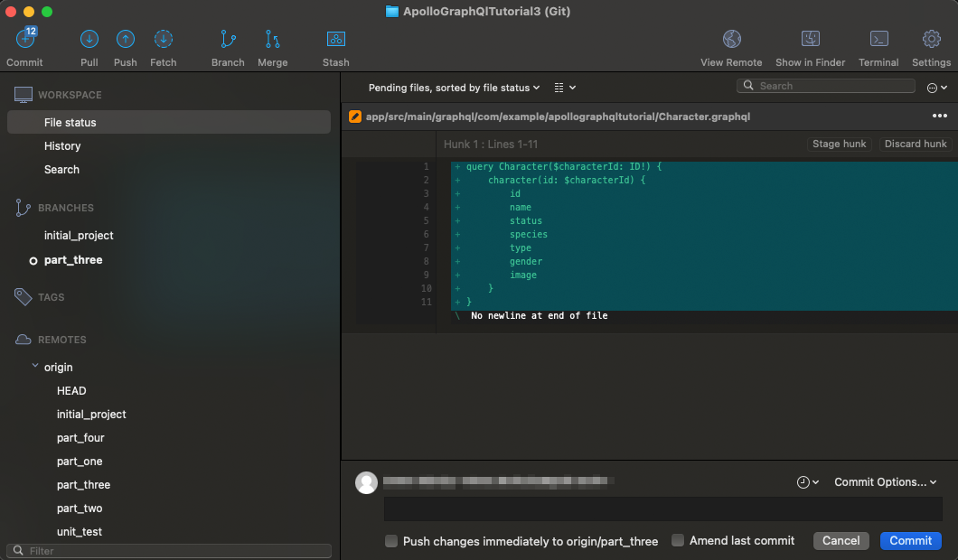
Task: Open repository Settings
Action: [x=931, y=39]
